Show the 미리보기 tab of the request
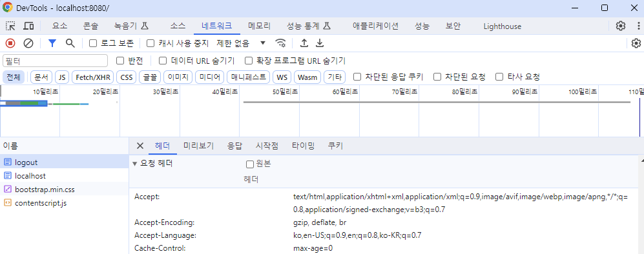Screen dimensions: 644x254 tap(199, 146)
